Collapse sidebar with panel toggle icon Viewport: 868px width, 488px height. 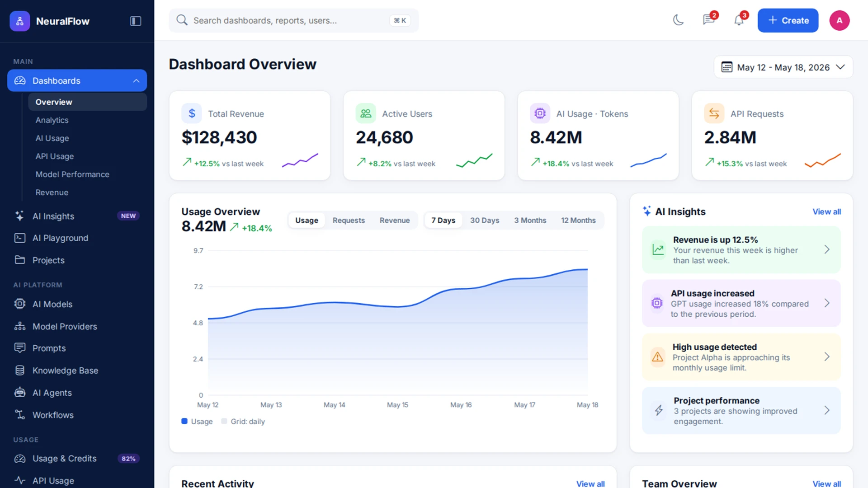tap(136, 21)
